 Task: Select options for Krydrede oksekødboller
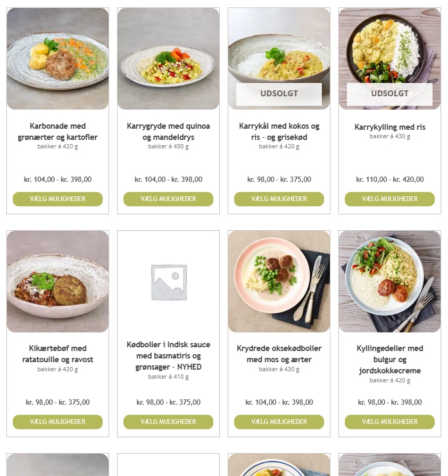(x=279, y=422)
